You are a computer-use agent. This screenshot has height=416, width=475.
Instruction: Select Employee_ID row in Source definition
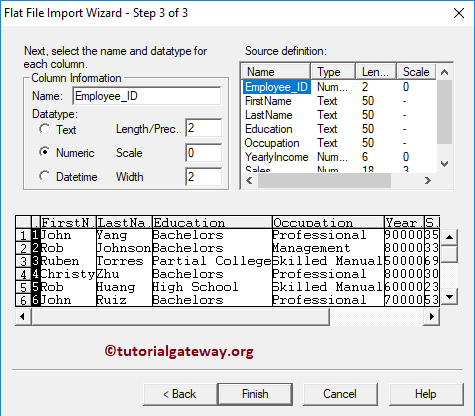pyautogui.click(x=339, y=87)
